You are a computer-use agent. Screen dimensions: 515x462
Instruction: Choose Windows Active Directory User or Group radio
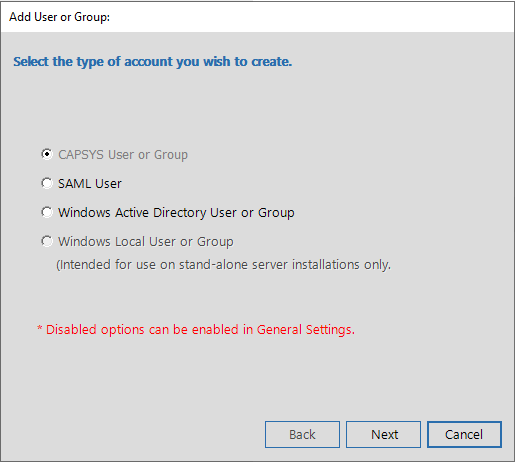pos(47,212)
